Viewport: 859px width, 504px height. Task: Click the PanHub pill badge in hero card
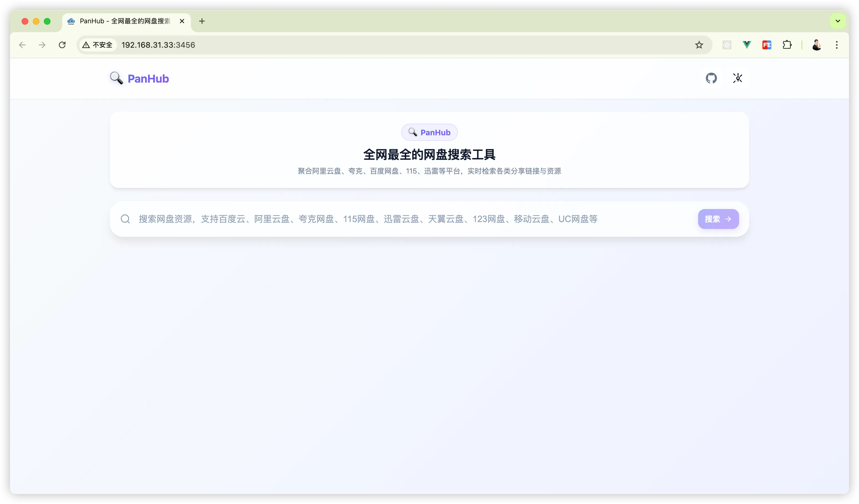(429, 133)
